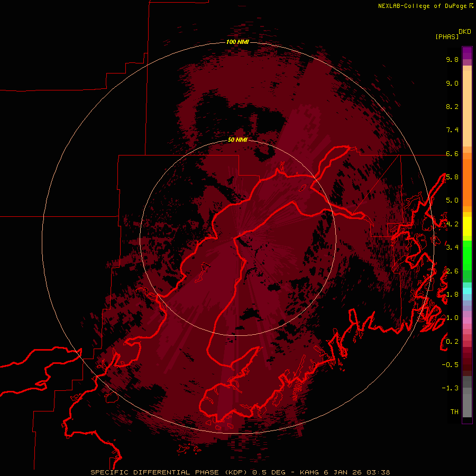This screenshot has width=476, height=476.
Task: Click the -1.3 value on the color scale
Action: click(x=450, y=388)
